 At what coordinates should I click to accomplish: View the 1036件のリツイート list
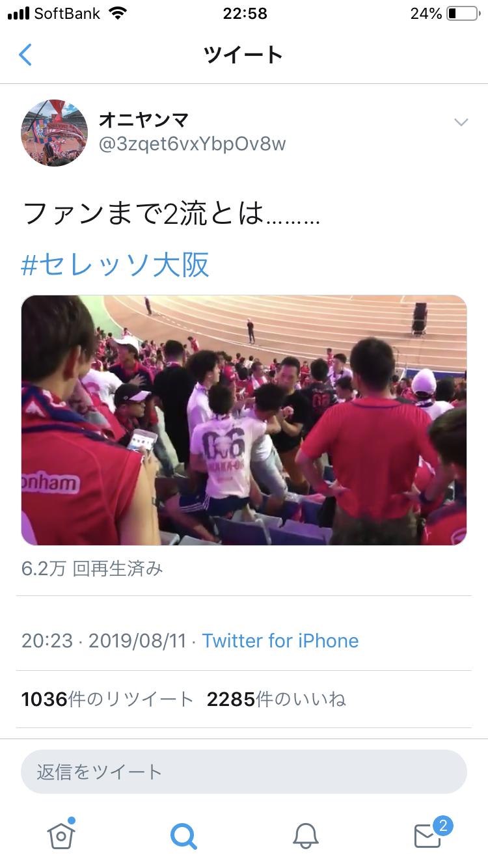107,699
